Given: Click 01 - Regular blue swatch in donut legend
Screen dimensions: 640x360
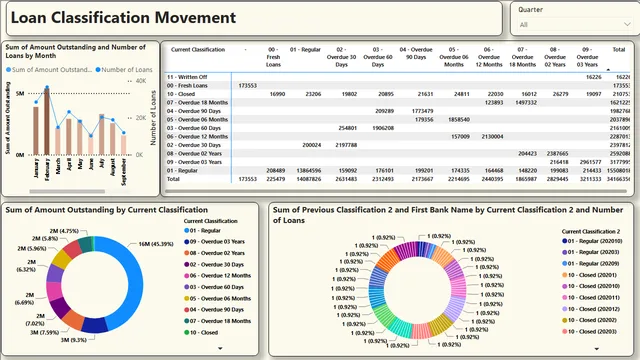Looking at the screenshot, I should point(187,231).
